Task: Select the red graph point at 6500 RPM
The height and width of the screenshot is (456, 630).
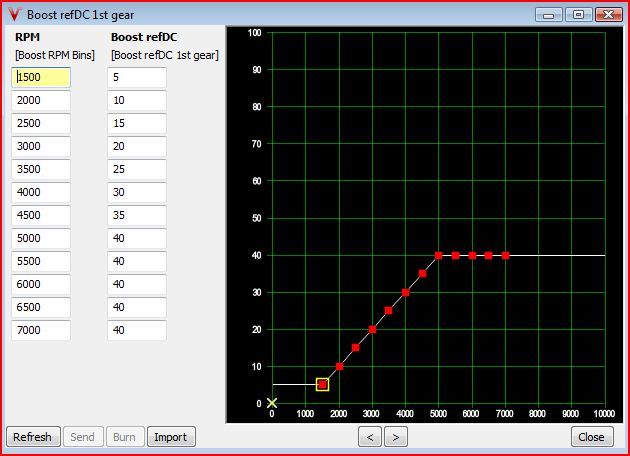Action: (x=489, y=256)
